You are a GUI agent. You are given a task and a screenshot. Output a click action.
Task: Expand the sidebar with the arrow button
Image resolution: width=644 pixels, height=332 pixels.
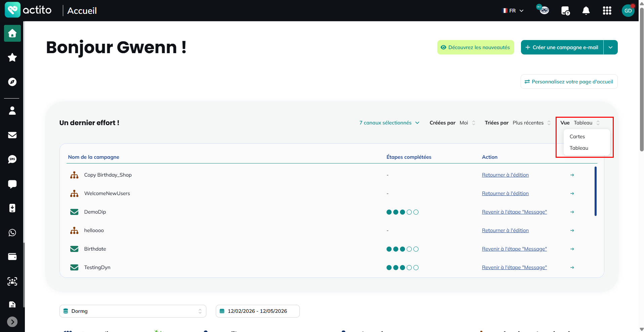pos(12,322)
